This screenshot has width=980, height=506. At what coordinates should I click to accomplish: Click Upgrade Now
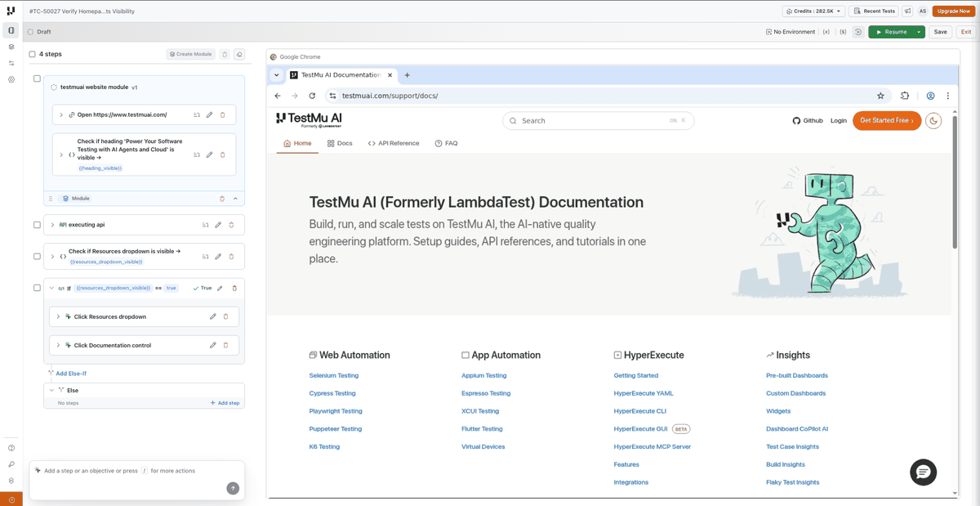tap(954, 11)
